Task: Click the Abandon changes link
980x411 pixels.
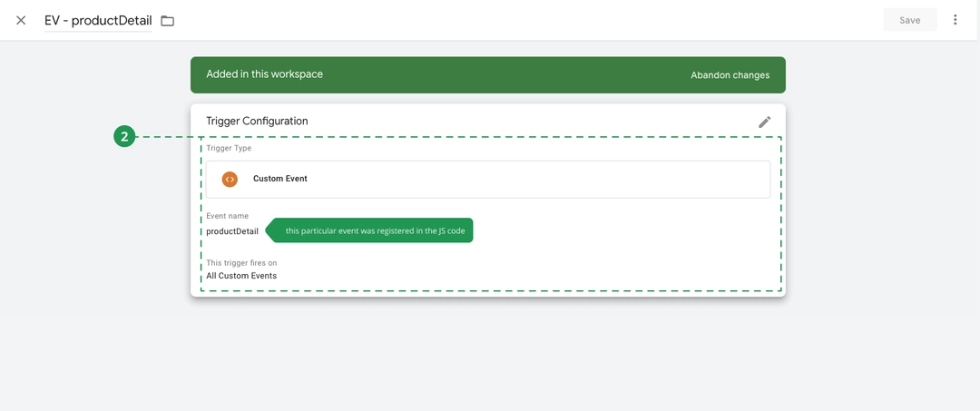Action: coord(730,75)
